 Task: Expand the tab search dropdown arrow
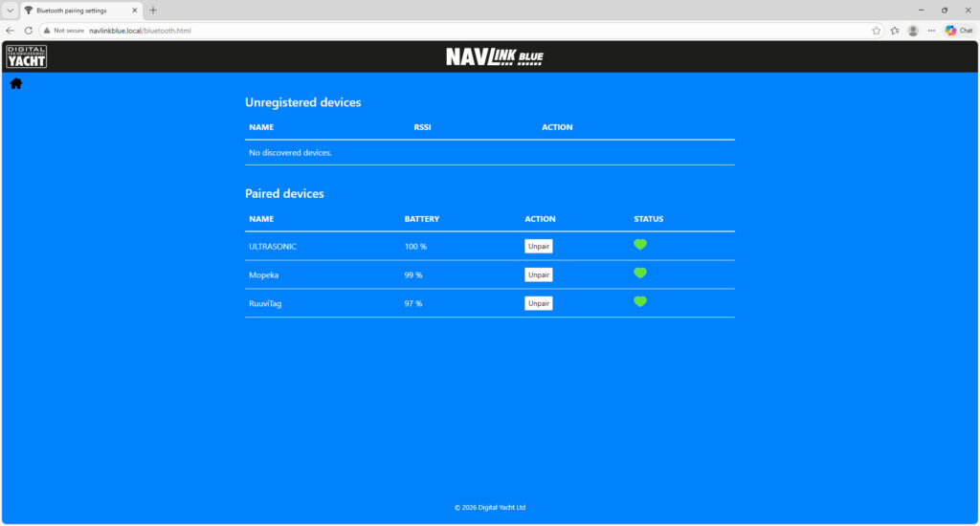[x=9, y=10]
